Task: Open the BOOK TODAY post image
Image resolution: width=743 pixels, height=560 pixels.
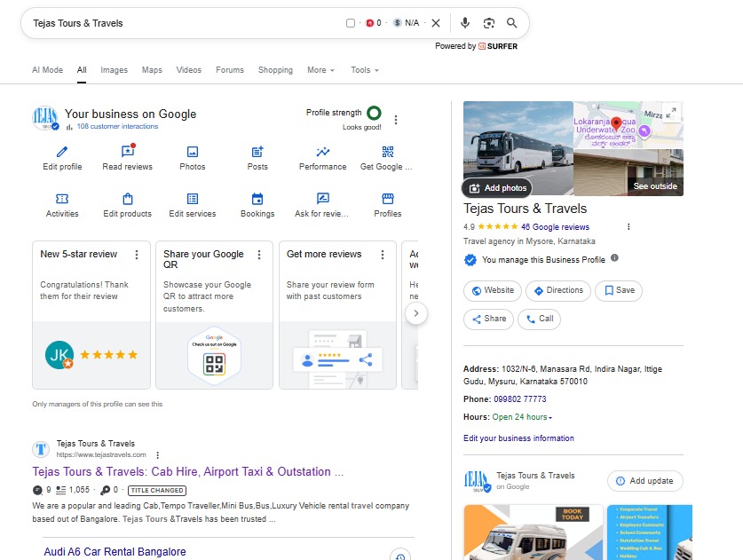Action: click(534, 532)
